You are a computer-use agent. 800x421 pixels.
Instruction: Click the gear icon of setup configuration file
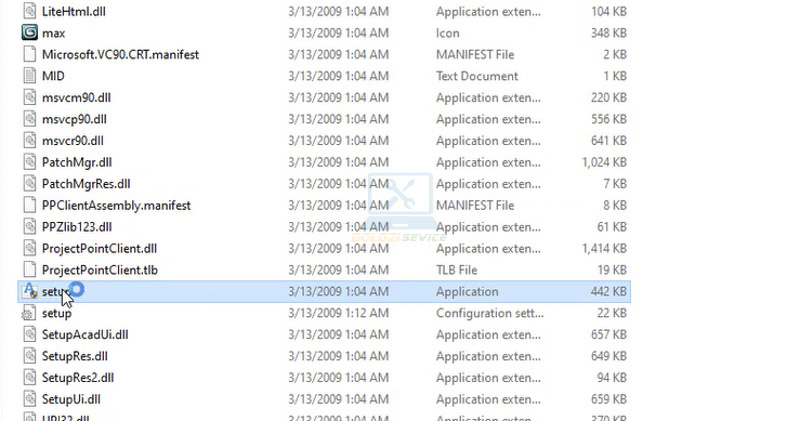(29, 313)
